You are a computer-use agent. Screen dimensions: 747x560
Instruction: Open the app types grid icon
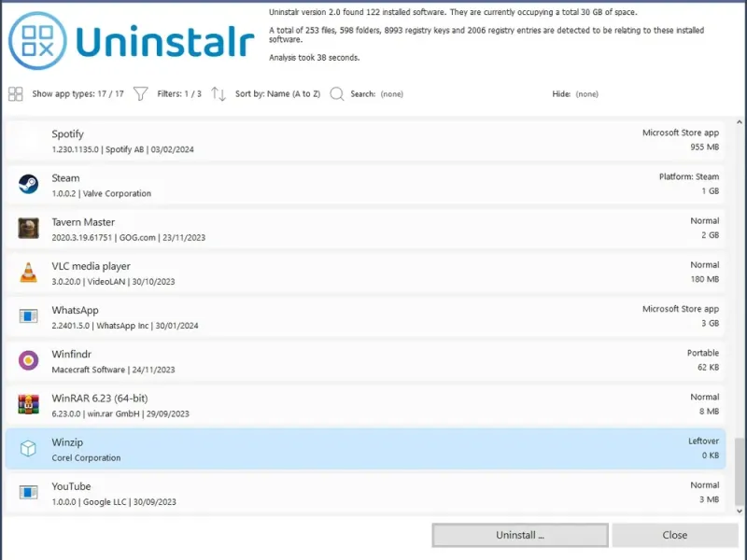click(15, 94)
